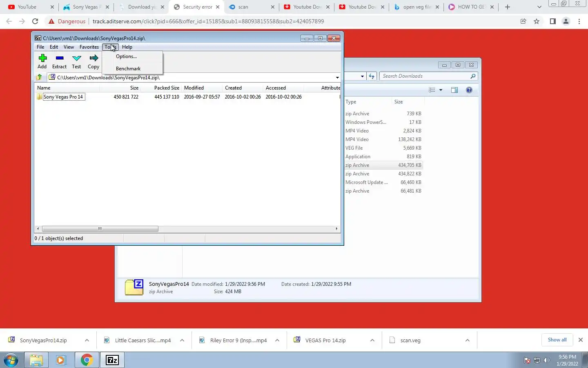Switch to the open veg file tab
The height and width of the screenshot is (368, 588).
pyautogui.click(x=416, y=7)
